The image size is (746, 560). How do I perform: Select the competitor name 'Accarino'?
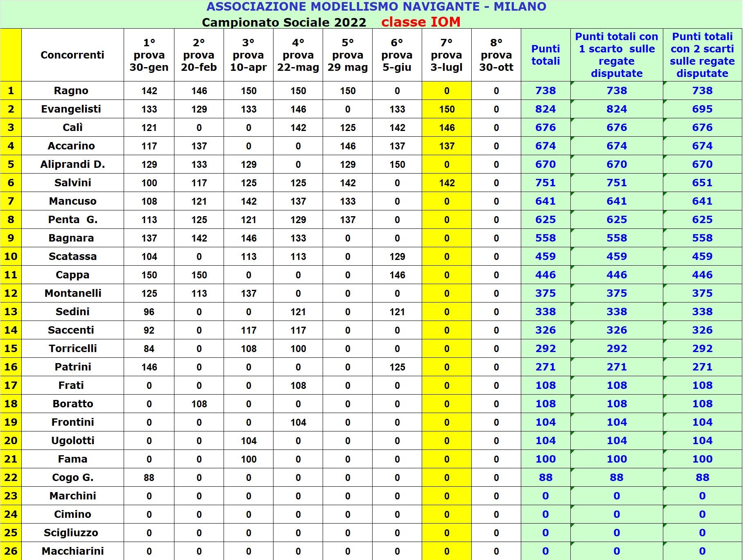tap(71, 146)
